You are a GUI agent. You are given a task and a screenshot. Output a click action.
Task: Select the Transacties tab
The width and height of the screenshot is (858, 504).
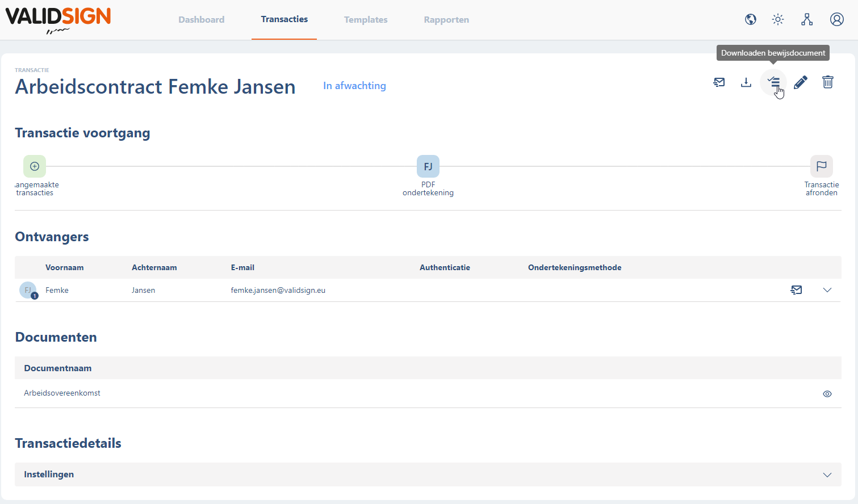284,19
